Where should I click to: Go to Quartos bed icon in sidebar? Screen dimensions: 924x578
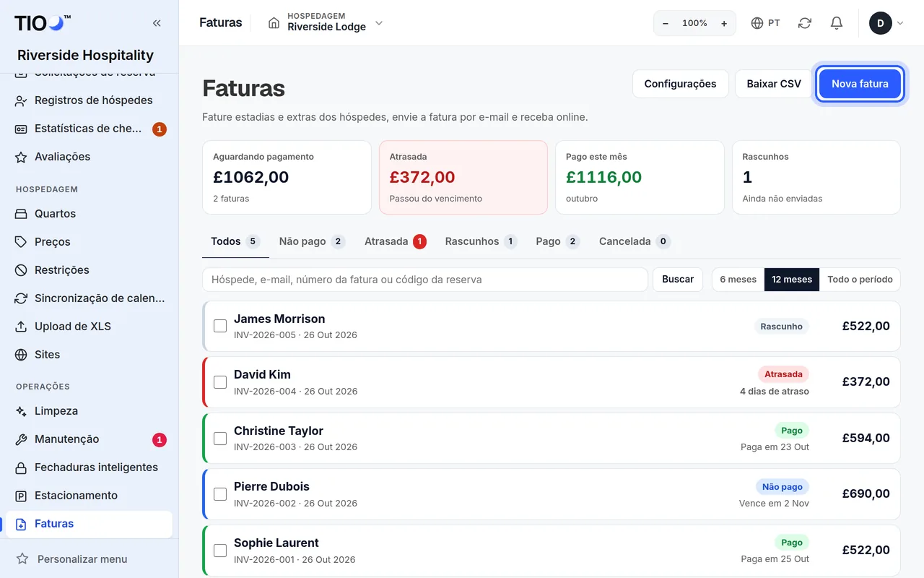[x=21, y=214]
